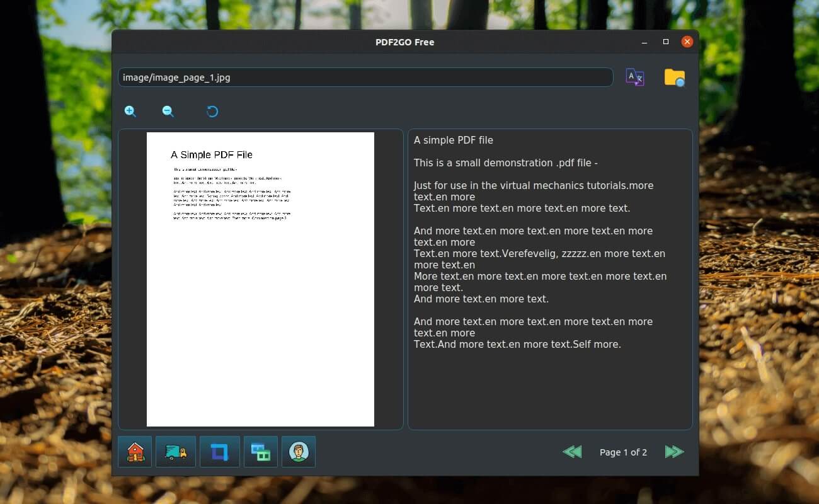Maximize the PDF2GO Free window

tap(666, 42)
